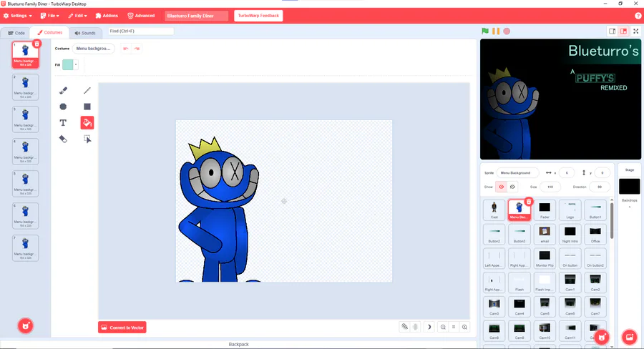Expand the Fill color dropdown arrow

[x=76, y=64]
